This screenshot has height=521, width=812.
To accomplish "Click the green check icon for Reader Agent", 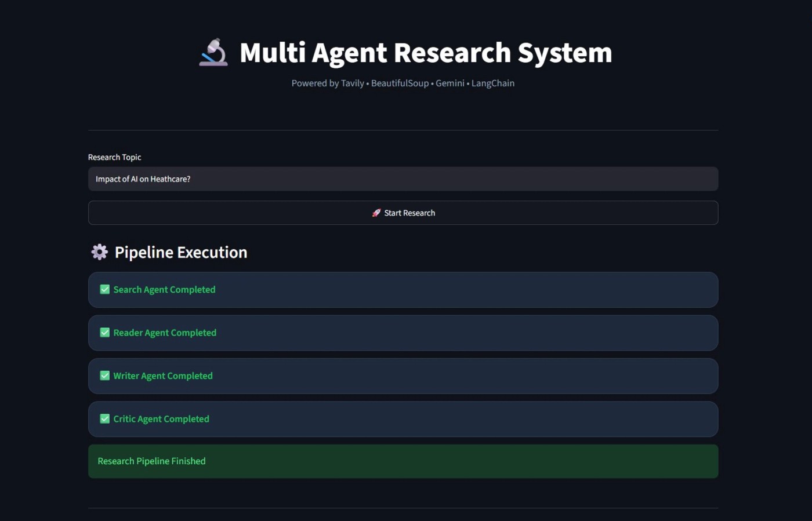I will tap(105, 333).
